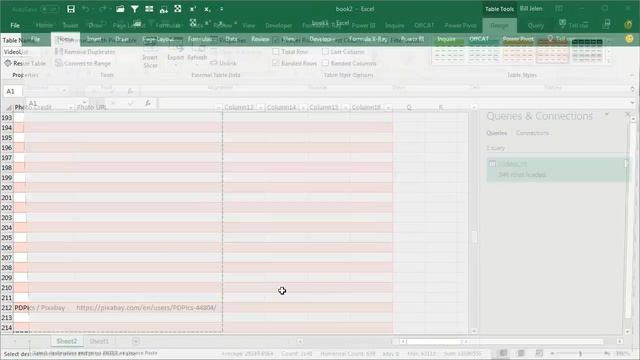640x360 pixels.
Task: Switch to Sheet1 tab
Action: click(x=99, y=341)
